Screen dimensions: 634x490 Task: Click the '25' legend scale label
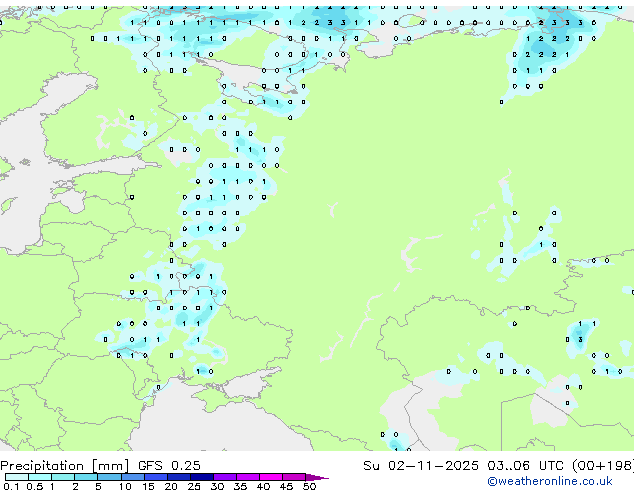click(x=194, y=486)
